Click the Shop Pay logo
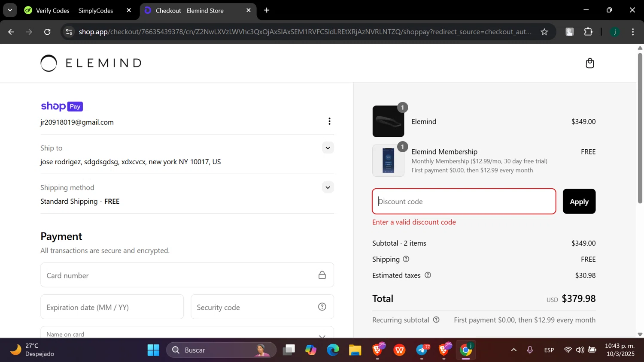Image resolution: width=644 pixels, height=362 pixels. [x=62, y=106]
